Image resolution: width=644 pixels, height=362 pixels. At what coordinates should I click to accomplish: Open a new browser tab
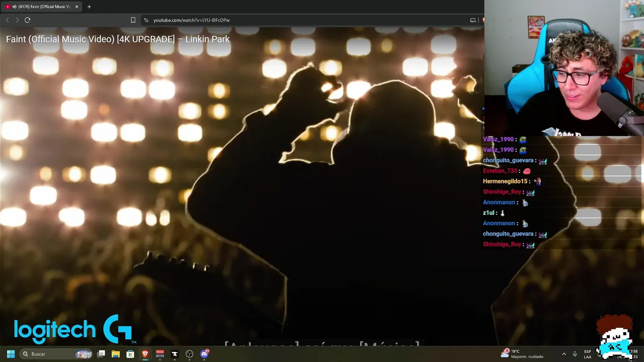(x=89, y=7)
